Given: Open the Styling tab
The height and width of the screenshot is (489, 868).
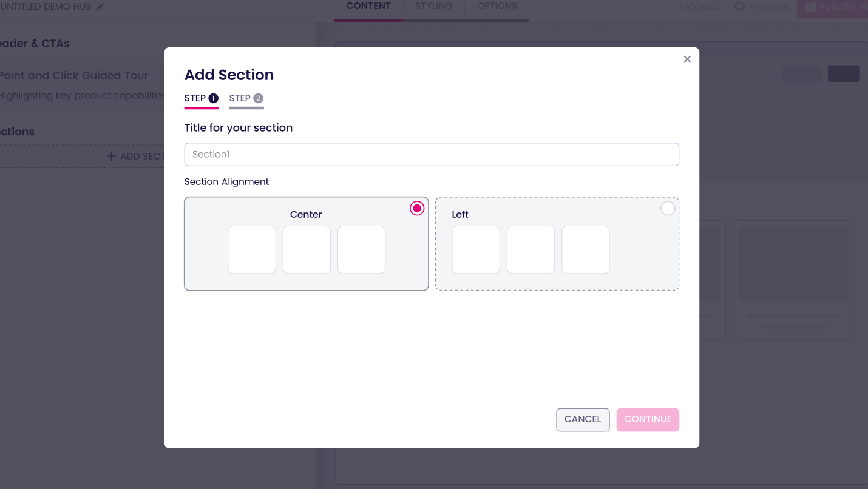Looking at the screenshot, I should (433, 7).
